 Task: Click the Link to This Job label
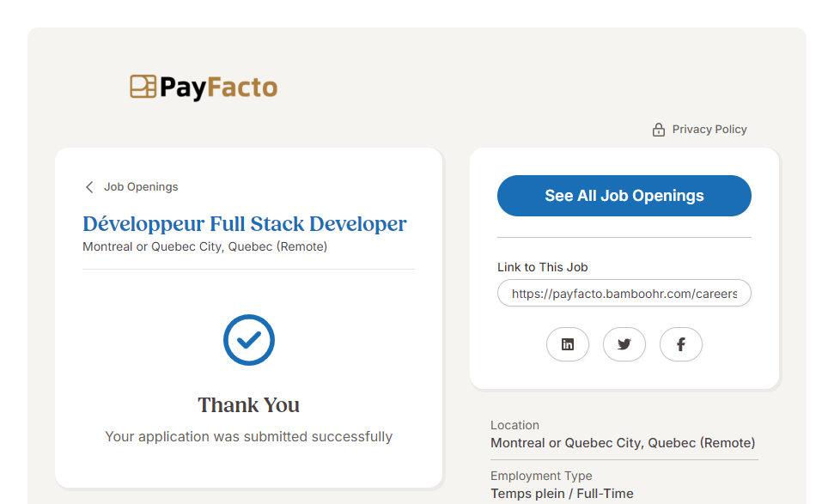(542, 267)
